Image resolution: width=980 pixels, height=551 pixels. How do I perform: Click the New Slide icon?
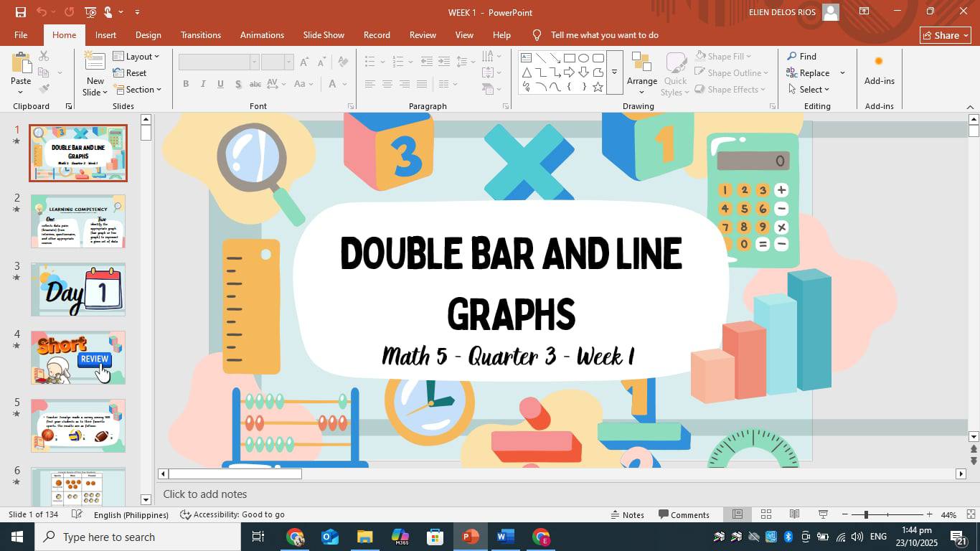[95, 63]
